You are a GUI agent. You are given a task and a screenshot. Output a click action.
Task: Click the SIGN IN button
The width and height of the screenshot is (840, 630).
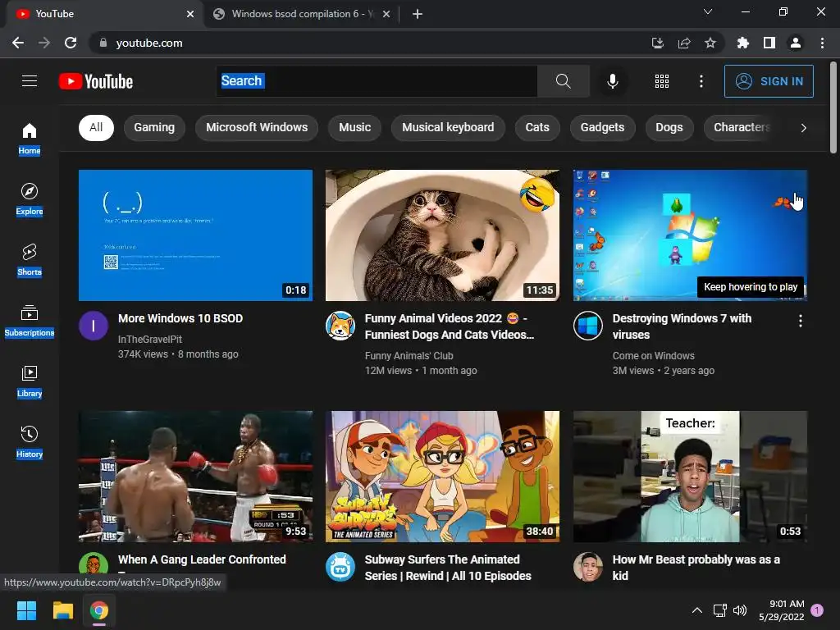(769, 81)
